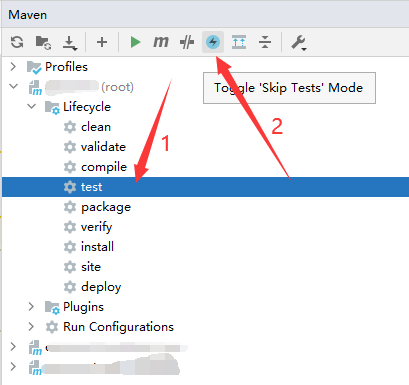Screen dimensions: 409x385
Task: Click the root project Maven module icon
Action: point(35,88)
